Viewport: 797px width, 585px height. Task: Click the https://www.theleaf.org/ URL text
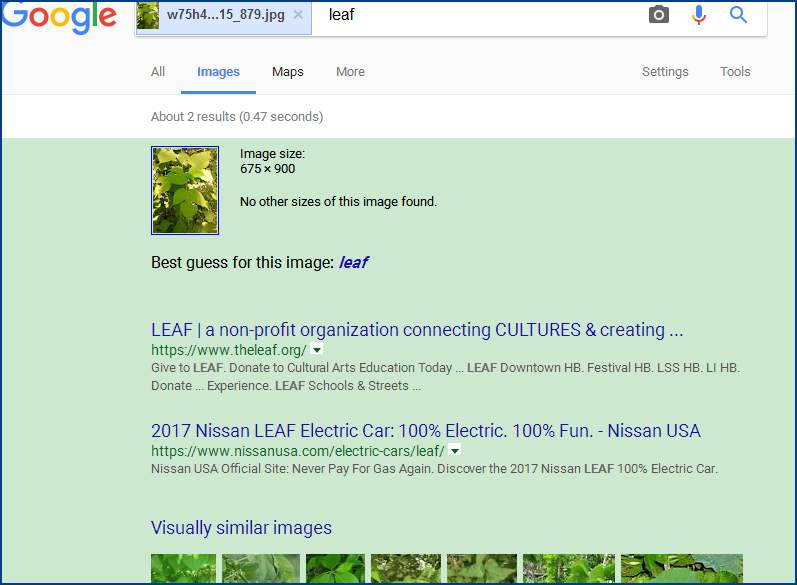point(229,350)
